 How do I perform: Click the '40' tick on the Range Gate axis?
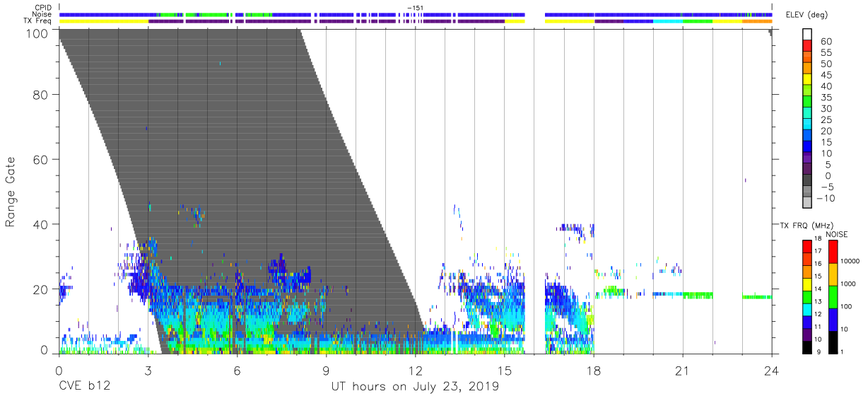tap(40, 224)
